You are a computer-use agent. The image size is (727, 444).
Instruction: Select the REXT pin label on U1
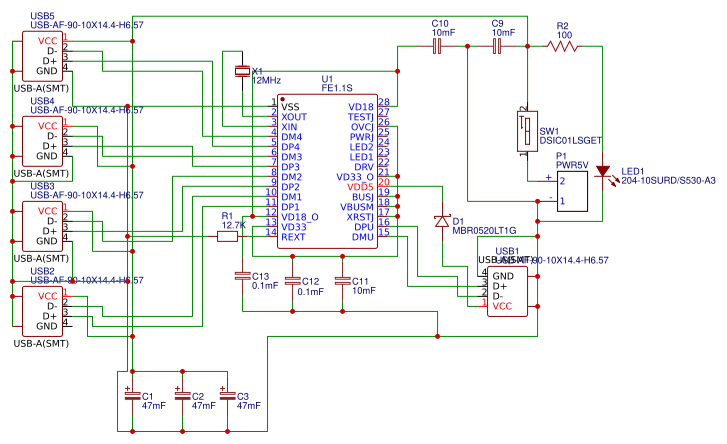(x=293, y=237)
